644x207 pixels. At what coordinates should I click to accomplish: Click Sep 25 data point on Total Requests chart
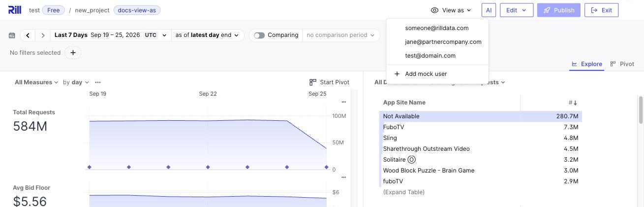(326, 167)
